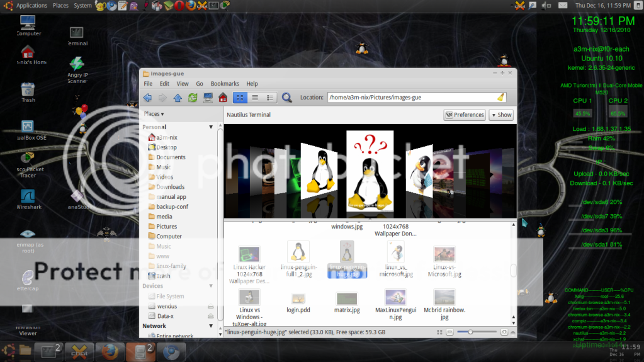644x362 pixels.
Task: Open the Computer location toolbar icon
Action: coord(208,98)
